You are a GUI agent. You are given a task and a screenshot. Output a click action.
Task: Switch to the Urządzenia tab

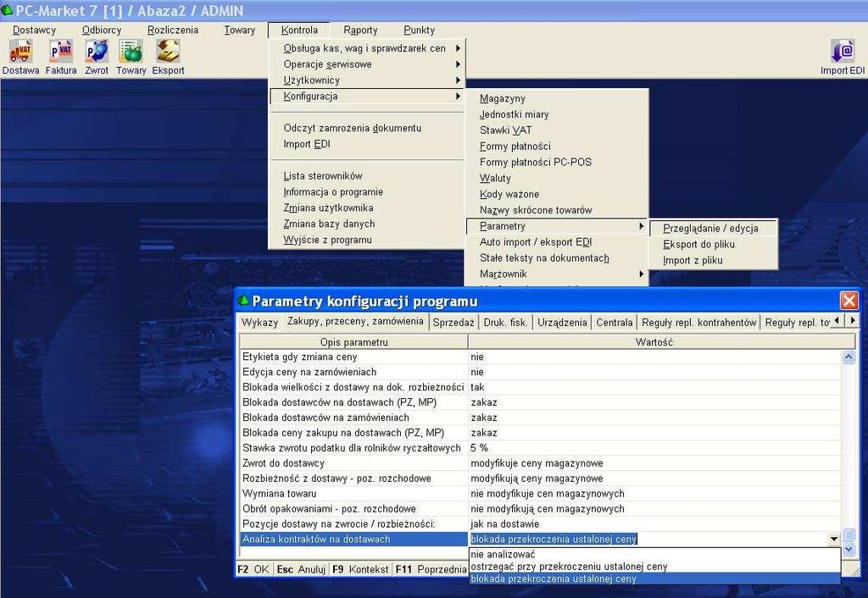point(562,323)
